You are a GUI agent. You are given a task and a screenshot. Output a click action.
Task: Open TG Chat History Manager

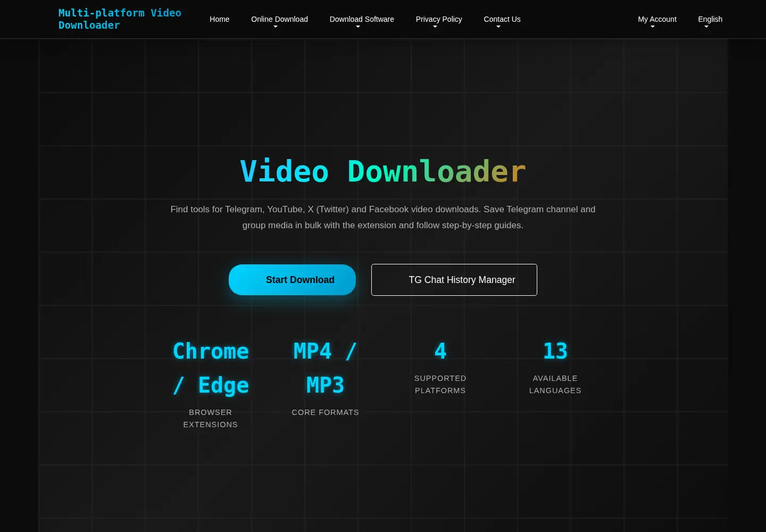454,280
